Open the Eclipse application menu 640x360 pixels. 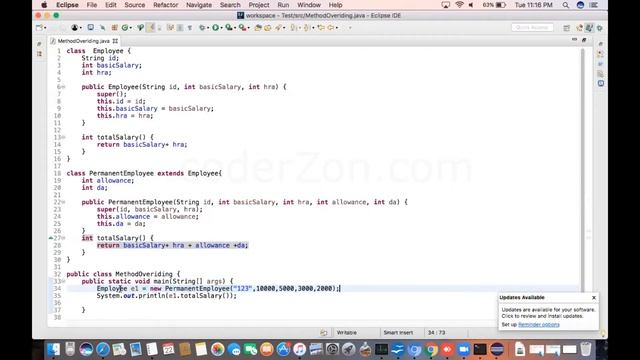pos(67,5)
